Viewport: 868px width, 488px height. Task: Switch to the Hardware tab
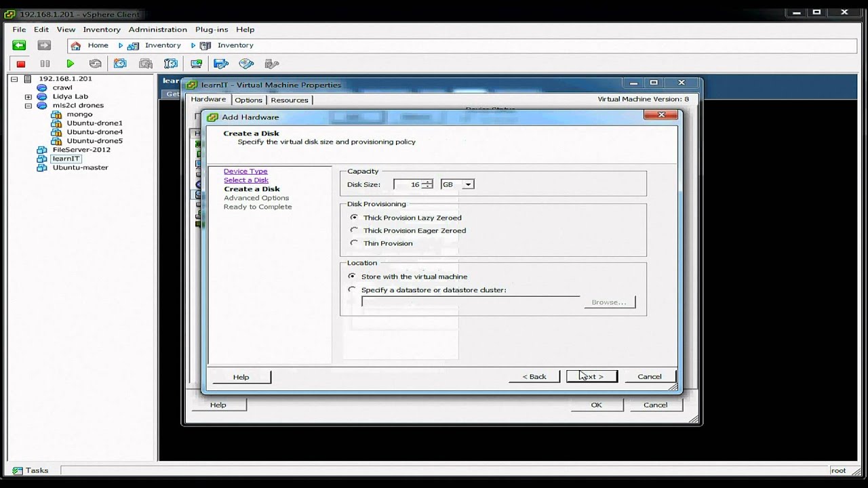[208, 99]
